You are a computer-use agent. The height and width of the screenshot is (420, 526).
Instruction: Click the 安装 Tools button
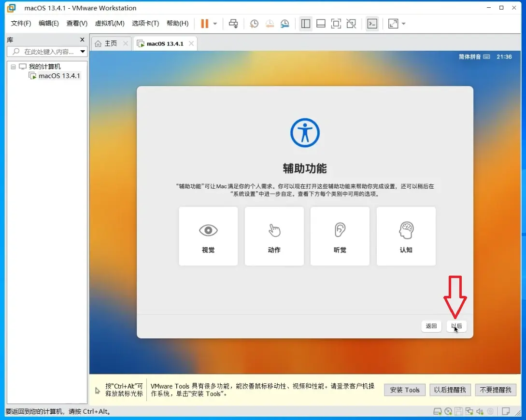405,390
